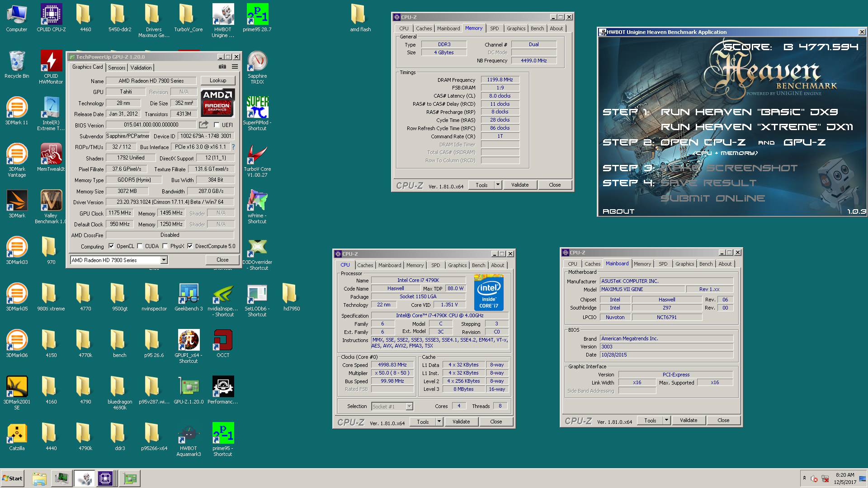Launch prime95 28.7 desktop icon
This screenshot has width=868, height=488.
point(257,18)
